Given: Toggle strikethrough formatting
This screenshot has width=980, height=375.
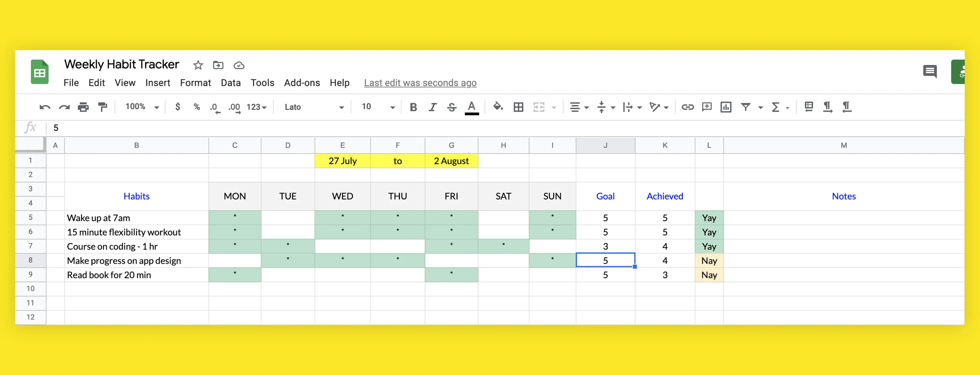Looking at the screenshot, I should (x=452, y=107).
